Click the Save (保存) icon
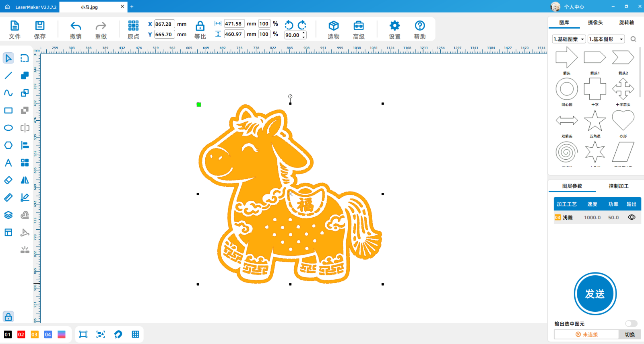Viewport: 644px width, 344px height. click(39, 26)
